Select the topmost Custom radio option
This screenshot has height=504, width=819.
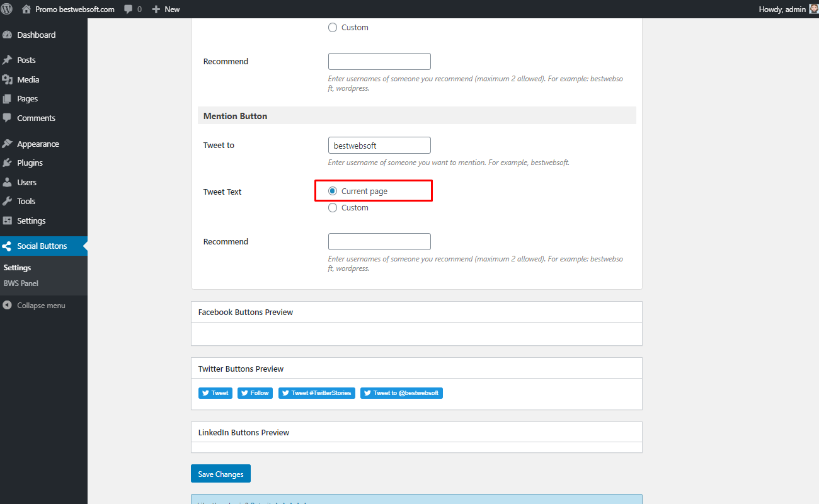point(333,27)
